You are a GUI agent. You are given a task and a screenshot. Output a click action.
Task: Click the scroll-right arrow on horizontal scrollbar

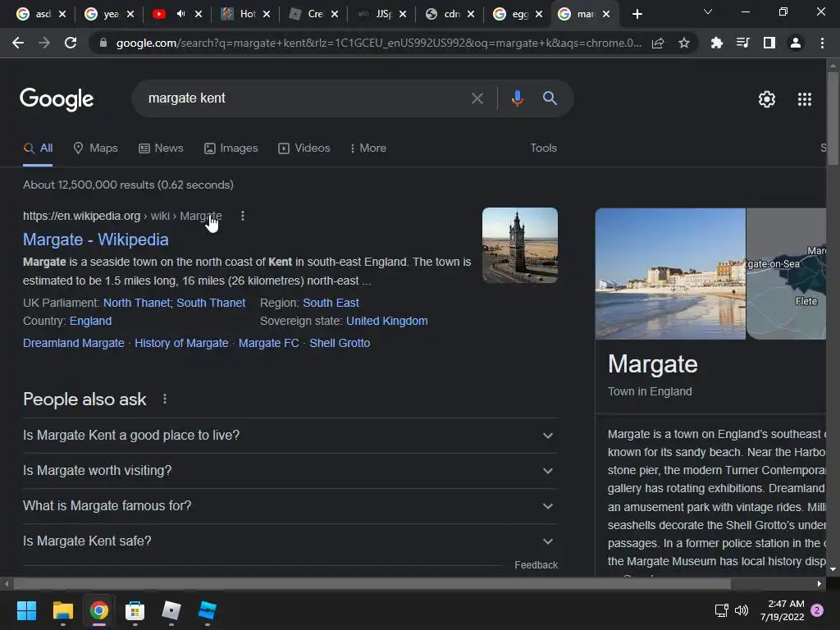point(819,583)
